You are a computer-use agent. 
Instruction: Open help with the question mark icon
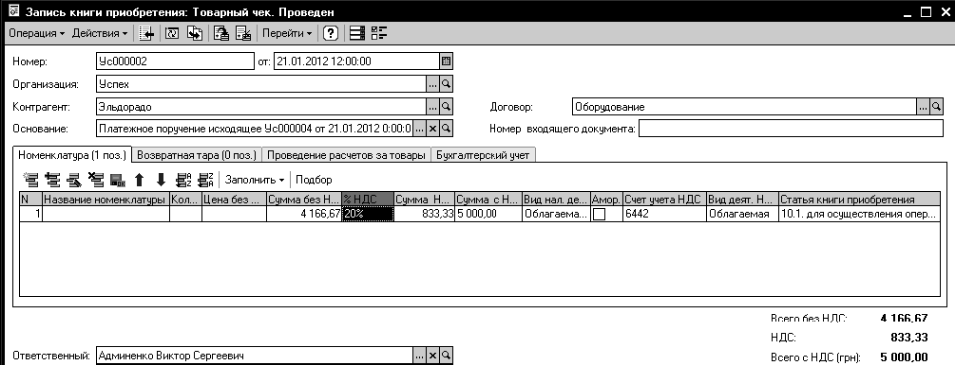[330, 34]
